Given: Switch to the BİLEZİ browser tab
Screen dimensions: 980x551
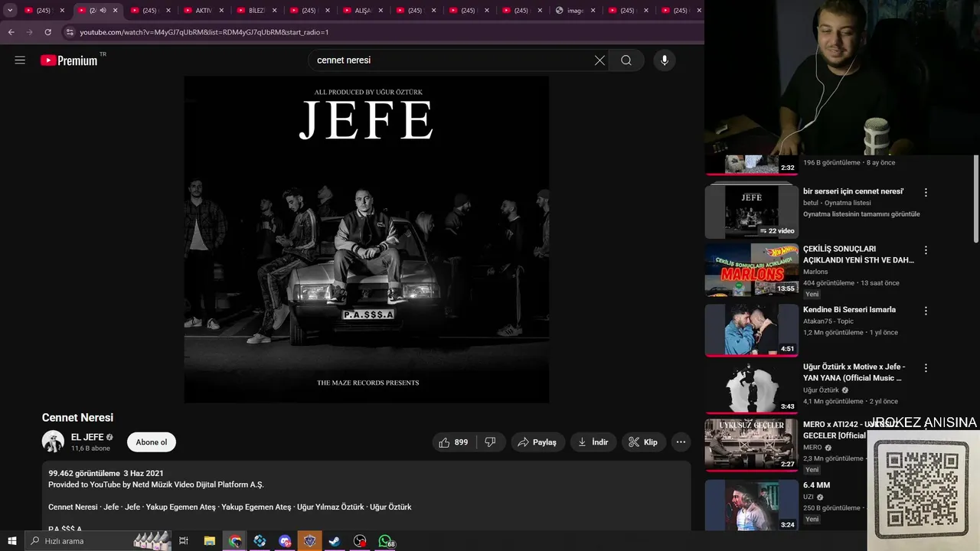Looking at the screenshot, I should coord(256,11).
